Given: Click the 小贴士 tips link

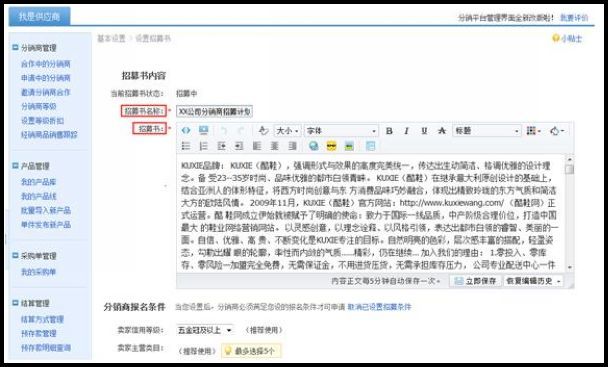Looking at the screenshot, I should [x=571, y=38].
